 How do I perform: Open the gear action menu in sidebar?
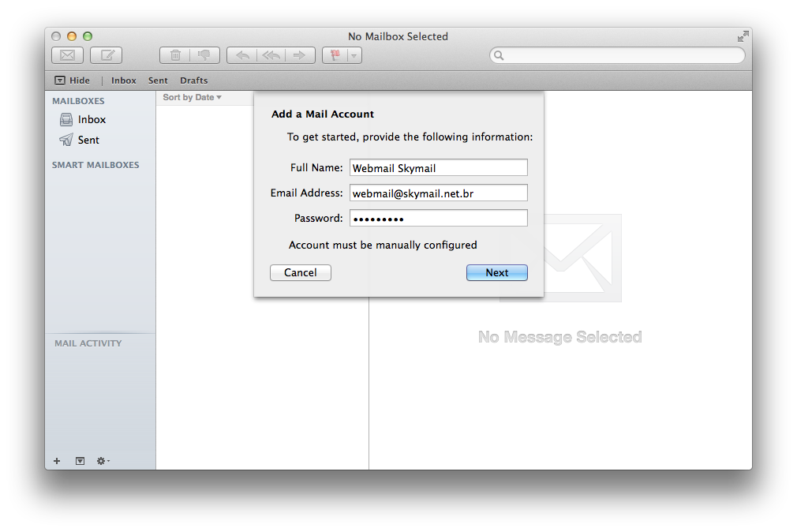coord(103,461)
